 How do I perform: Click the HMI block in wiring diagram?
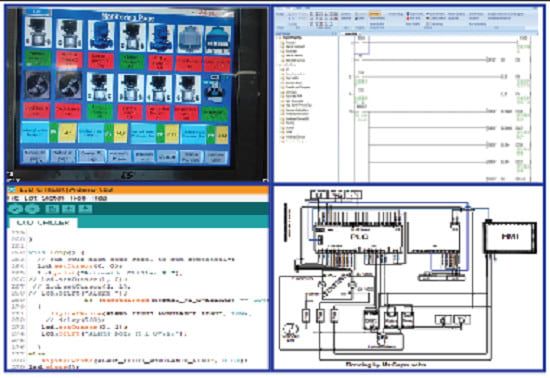pyautogui.click(x=510, y=237)
